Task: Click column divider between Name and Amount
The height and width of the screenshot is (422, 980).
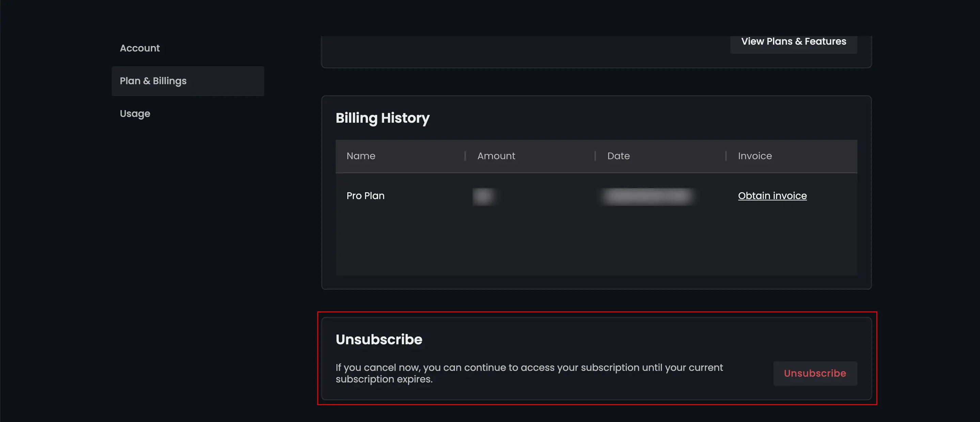Action: pyautogui.click(x=465, y=156)
